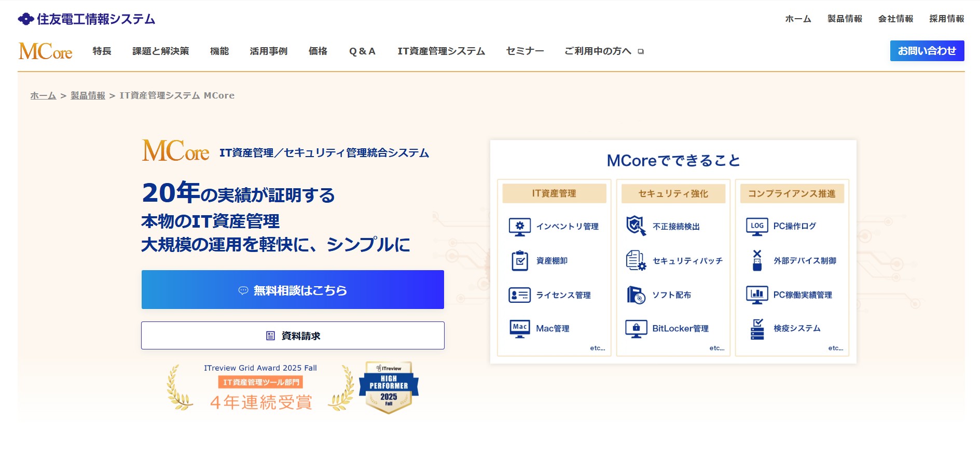
Task: Click the large MCore hero logo
Action: click(176, 150)
